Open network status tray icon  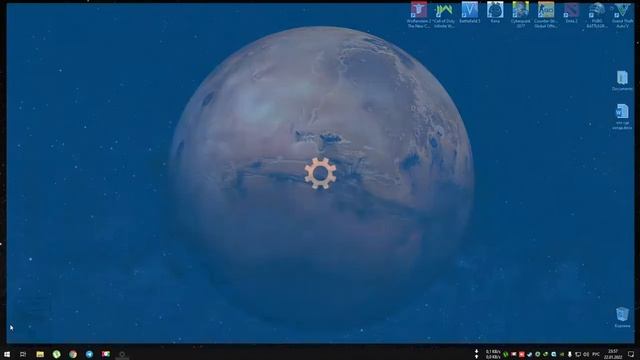(578, 354)
